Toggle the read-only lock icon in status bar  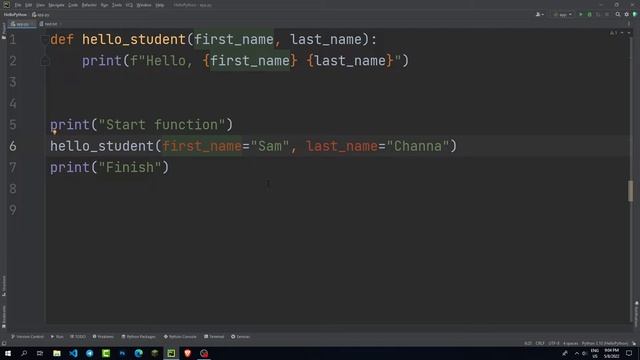click(x=634, y=344)
